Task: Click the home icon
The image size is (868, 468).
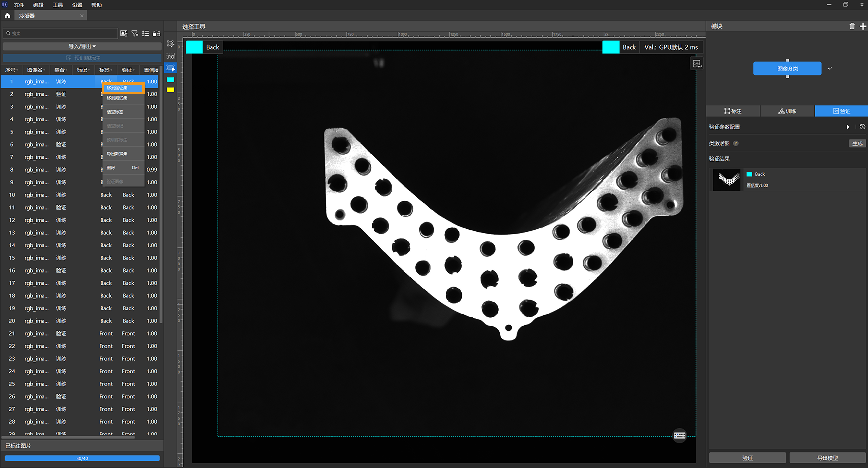Action: point(7,16)
